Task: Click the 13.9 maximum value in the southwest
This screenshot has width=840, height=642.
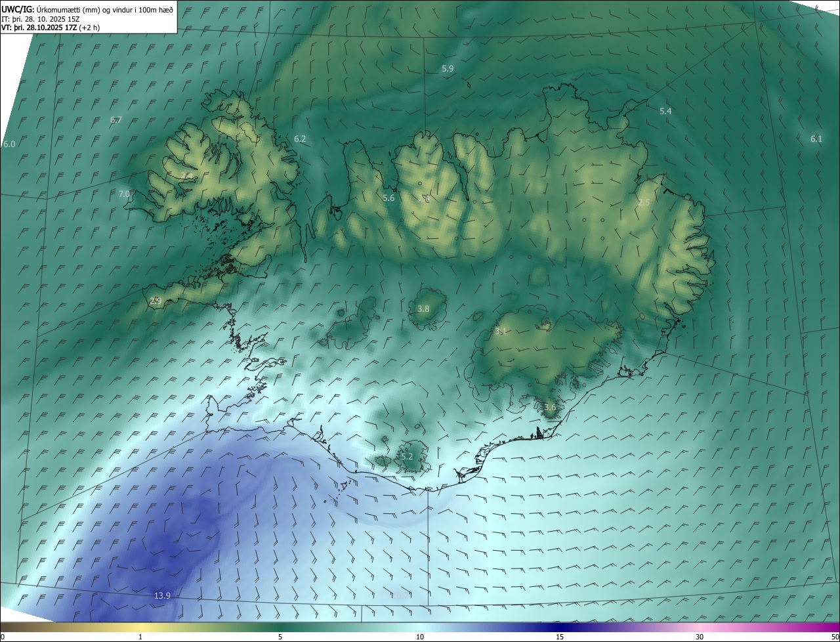Action: click(x=162, y=596)
